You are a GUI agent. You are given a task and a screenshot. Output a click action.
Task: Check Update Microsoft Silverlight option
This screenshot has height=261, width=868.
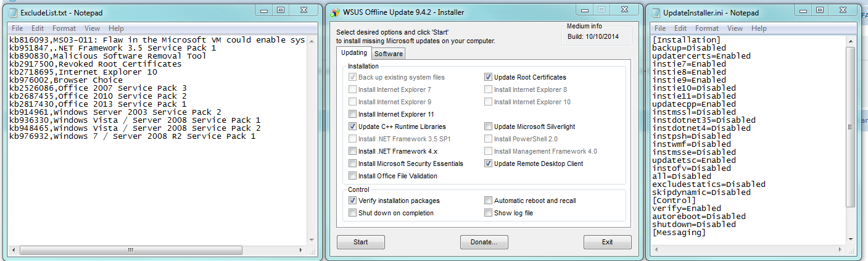coord(489,126)
